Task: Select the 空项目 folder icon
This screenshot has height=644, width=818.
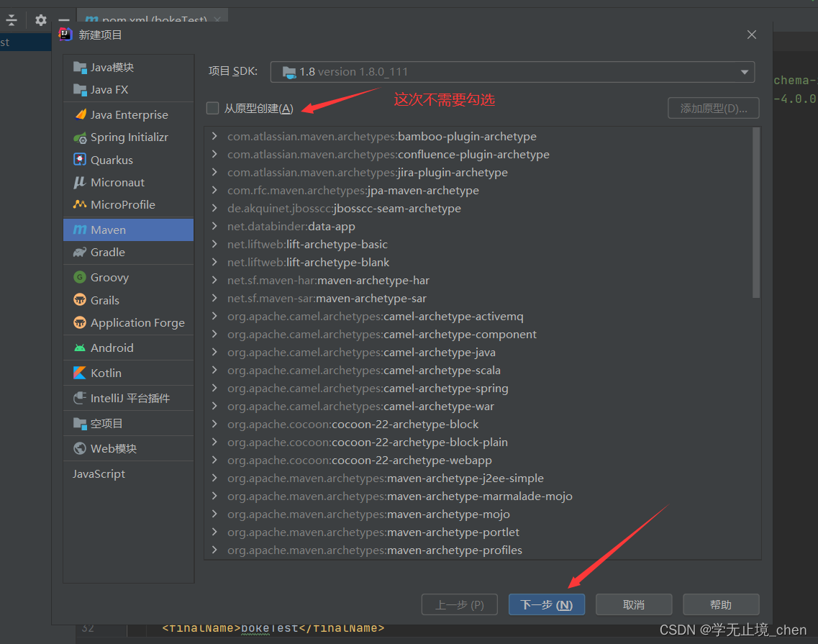Action: 80,423
